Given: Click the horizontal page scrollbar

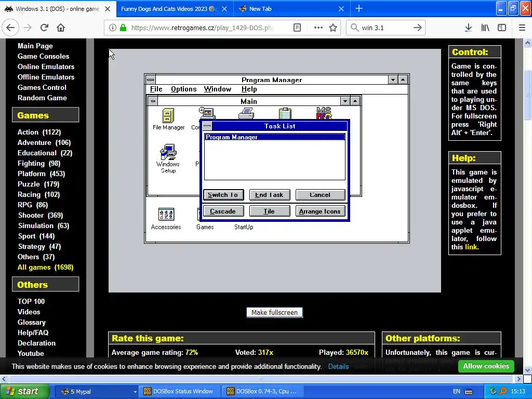Looking at the screenshot, I should [x=260, y=379].
